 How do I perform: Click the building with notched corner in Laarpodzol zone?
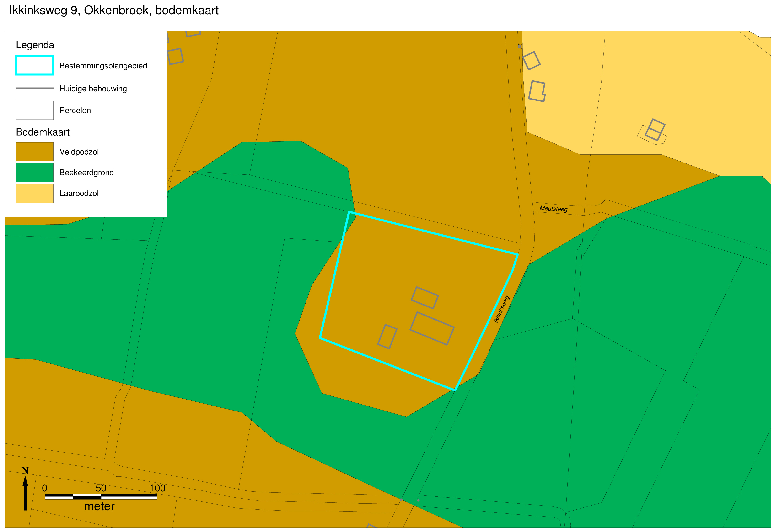point(537,91)
